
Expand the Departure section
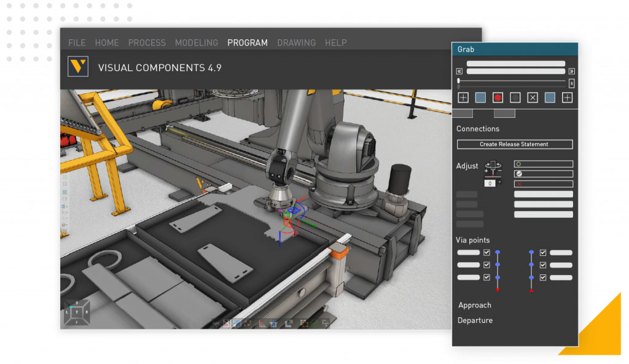[475, 320]
